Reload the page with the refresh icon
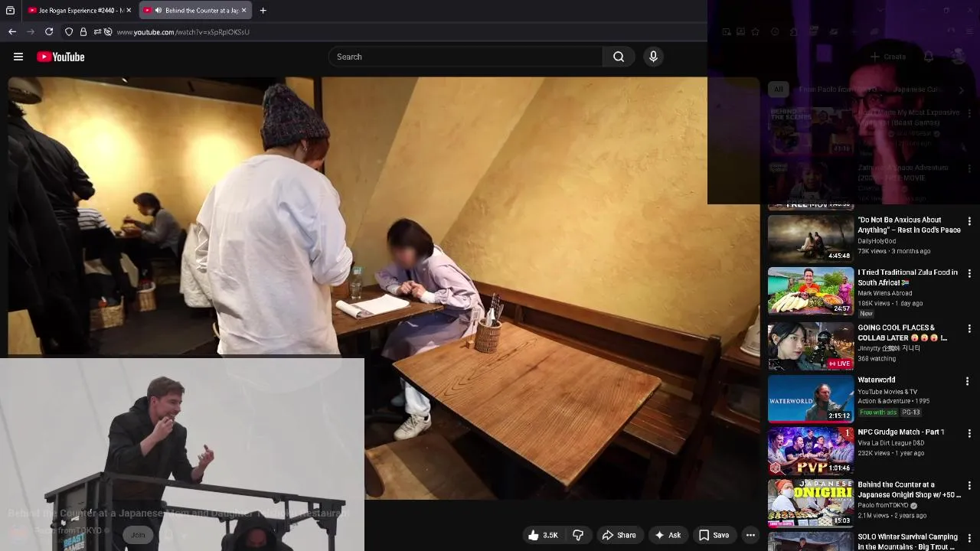 click(x=49, y=31)
